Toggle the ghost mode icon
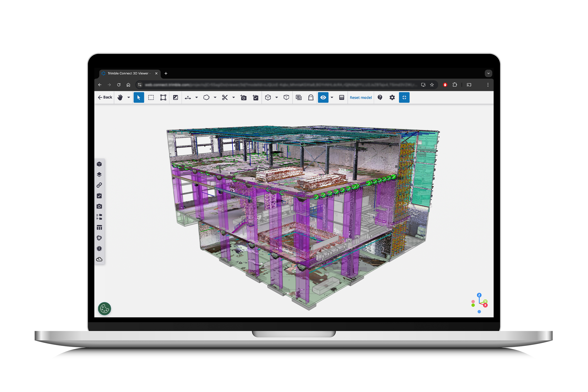The image size is (588, 392). click(311, 98)
